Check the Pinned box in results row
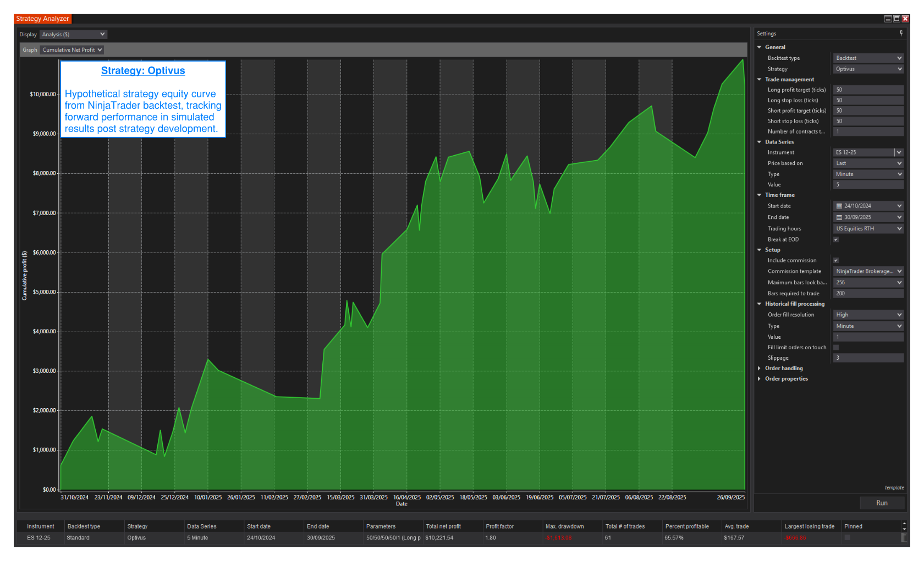Image resolution: width=924 pixels, height=561 pixels. [847, 537]
